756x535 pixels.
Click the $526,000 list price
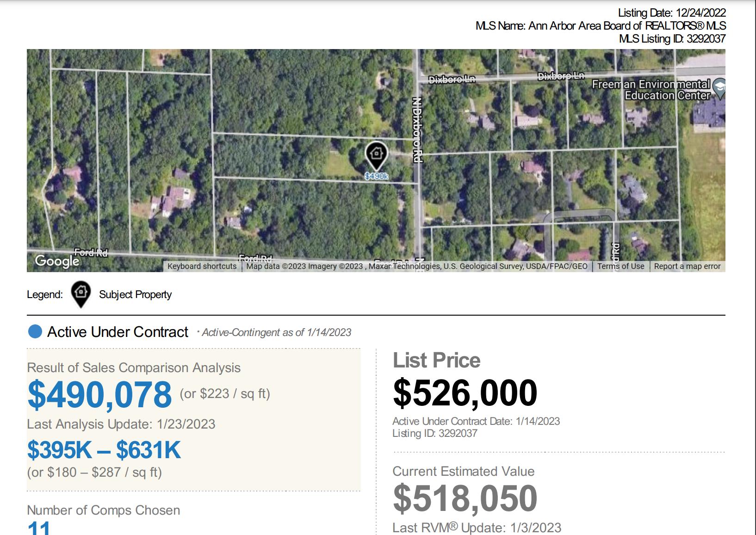(465, 393)
